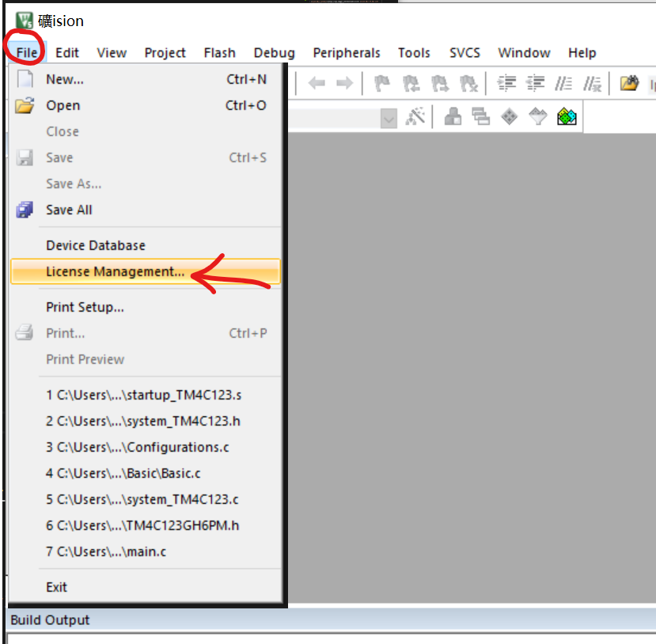Click the Select Software Packs icon
Viewport: 656px width, 644px height.
point(538,117)
